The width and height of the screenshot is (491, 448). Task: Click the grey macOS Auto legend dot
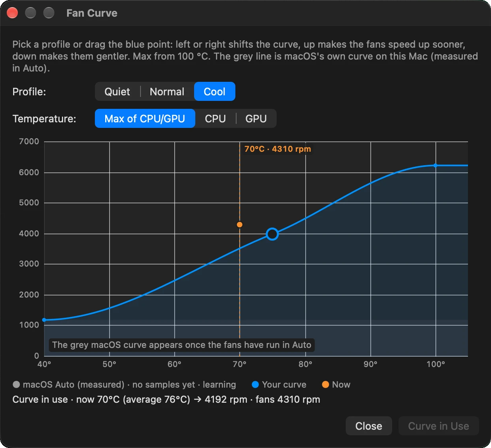click(16, 384)
